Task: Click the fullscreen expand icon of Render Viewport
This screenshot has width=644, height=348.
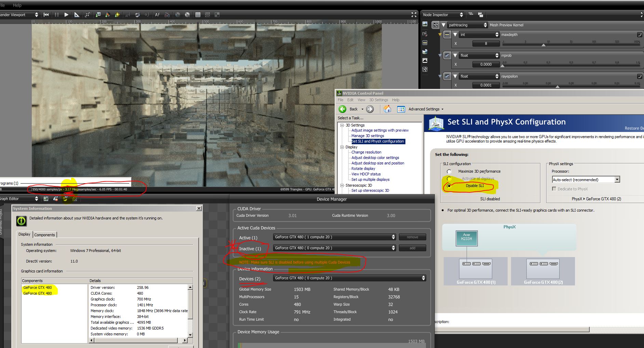Action: 414,15
